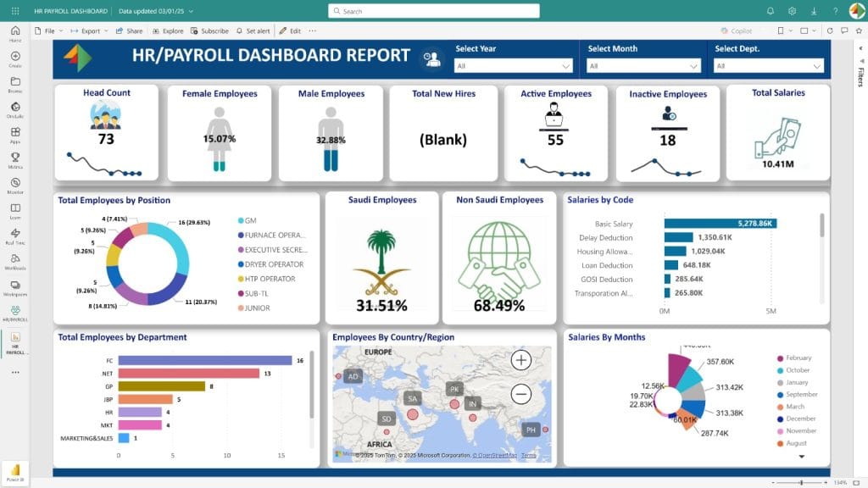Click fit-to-page icon beside zoom percentage
This screenshot has height=488, width=868.
[858, 482]
